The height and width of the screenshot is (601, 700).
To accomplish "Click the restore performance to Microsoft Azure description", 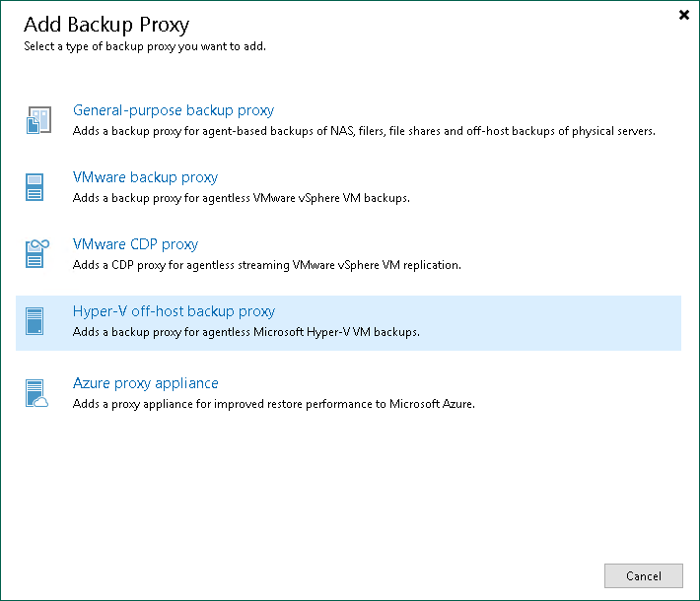I will (x=274, y=404).
